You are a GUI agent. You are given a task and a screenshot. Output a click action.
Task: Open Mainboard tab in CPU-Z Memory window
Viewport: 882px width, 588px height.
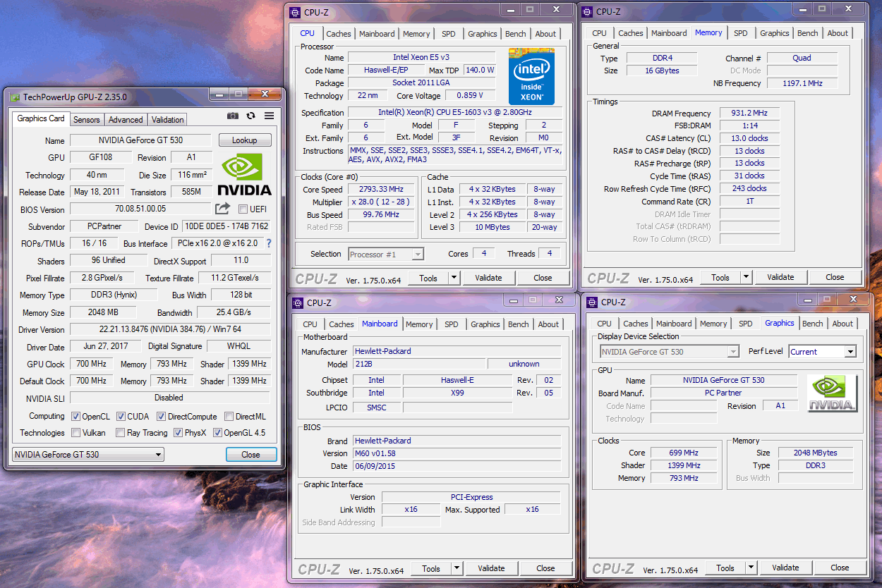[669, 33]
